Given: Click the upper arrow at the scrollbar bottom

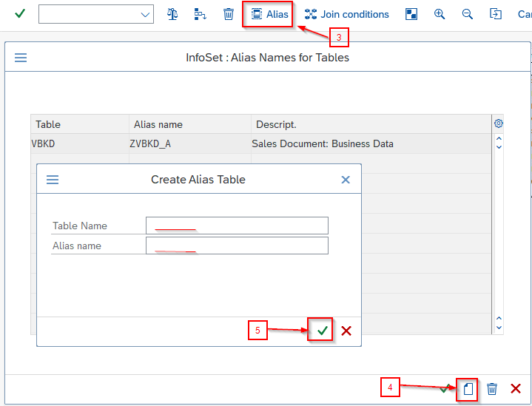Looking at the screenshot, I should [499, 318].
